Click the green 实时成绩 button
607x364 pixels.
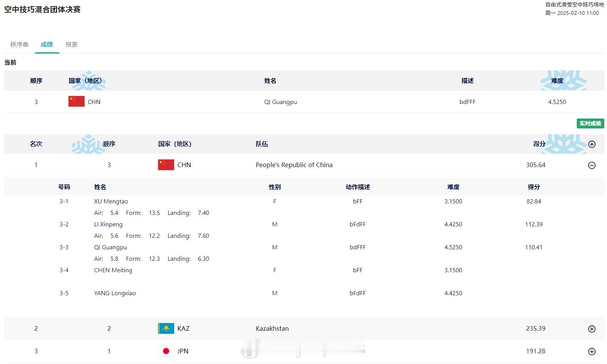pos(590,123)
